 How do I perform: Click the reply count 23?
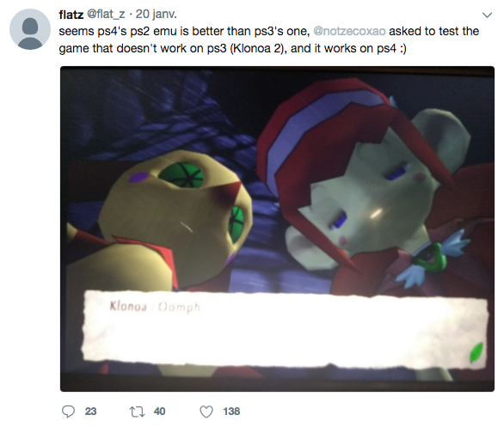pyautogui.click(x=90, y=412)
